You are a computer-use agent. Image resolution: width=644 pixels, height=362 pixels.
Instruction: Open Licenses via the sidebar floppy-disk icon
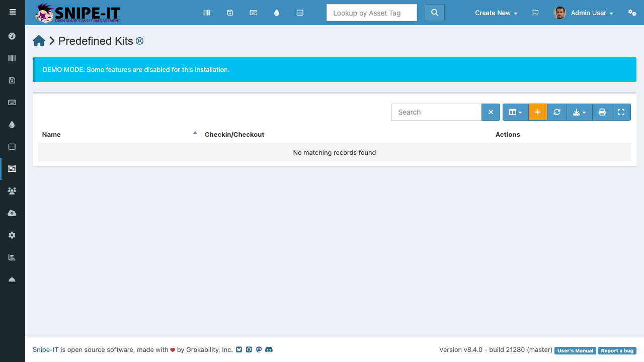[x=12, y=80]
